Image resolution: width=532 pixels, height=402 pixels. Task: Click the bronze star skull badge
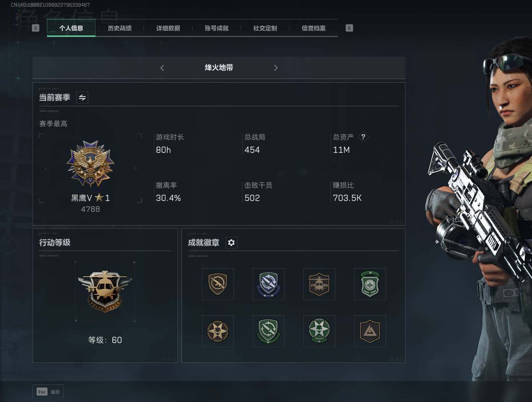click(218, 331)
